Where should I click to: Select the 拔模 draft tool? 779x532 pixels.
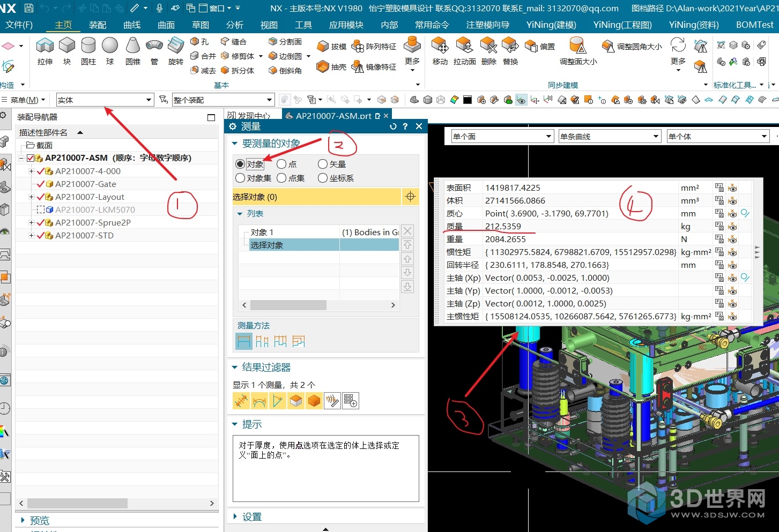(x=331, y=47)
